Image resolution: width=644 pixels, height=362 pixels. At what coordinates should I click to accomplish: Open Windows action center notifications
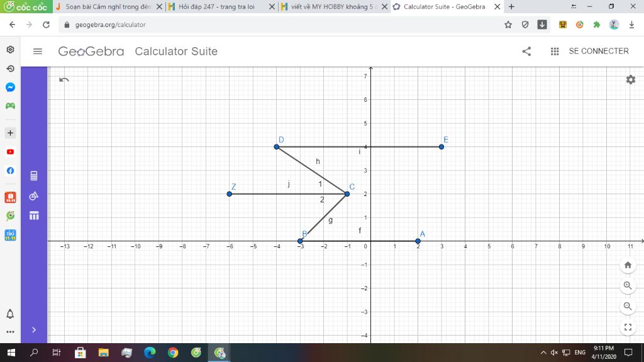[628, 353]
